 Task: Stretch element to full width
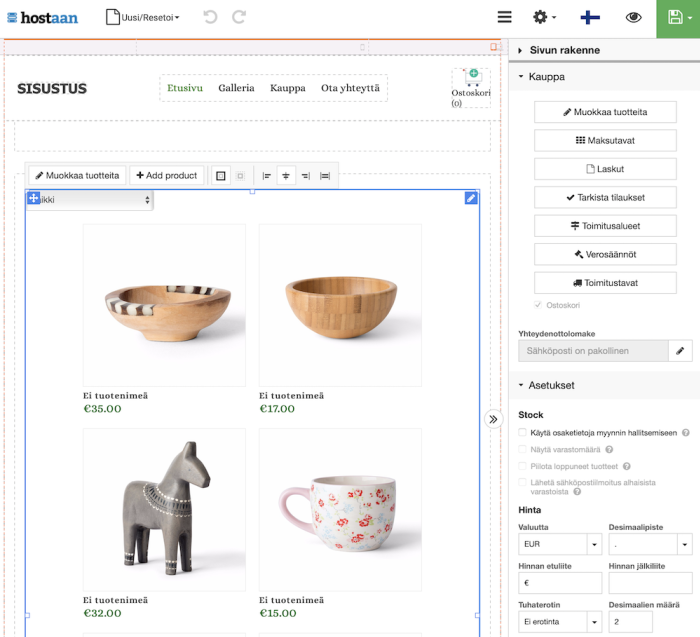325,176
